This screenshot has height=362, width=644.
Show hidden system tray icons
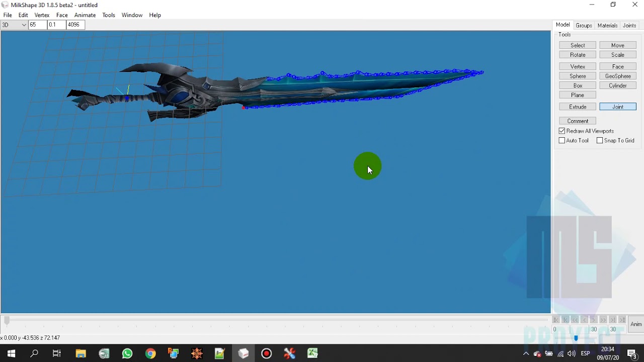526,353
